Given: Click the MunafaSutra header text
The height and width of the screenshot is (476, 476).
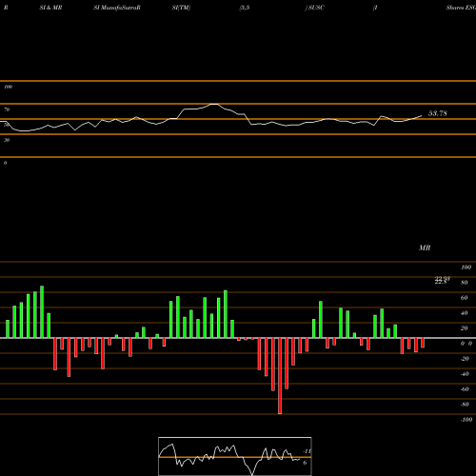Looking at the screenshot, I should tap(121, 8).
